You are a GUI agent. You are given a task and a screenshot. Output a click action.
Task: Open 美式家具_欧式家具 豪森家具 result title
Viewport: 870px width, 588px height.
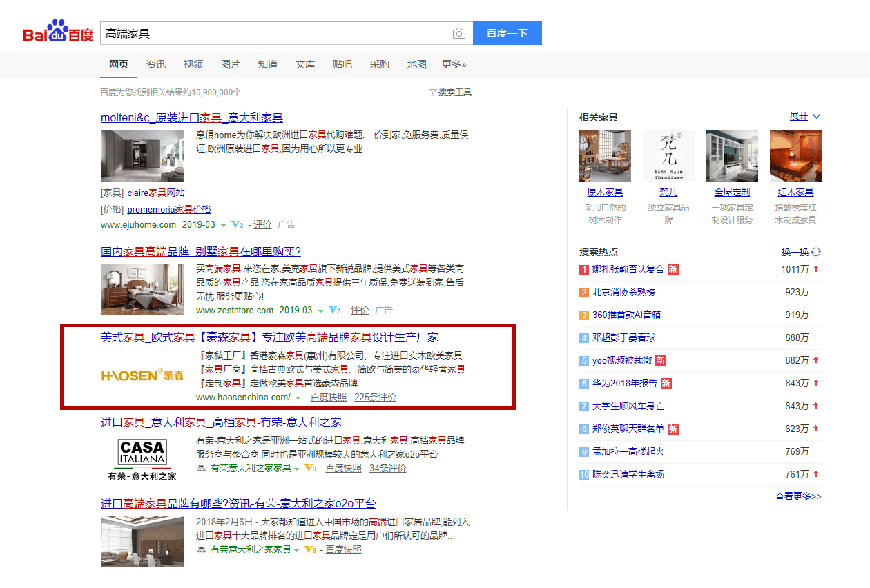270,337
